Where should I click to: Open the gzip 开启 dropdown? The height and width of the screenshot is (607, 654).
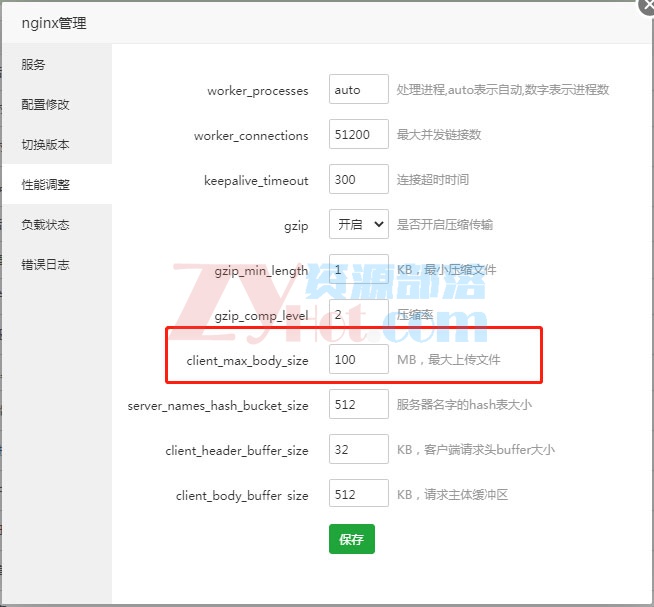[359, 224]
